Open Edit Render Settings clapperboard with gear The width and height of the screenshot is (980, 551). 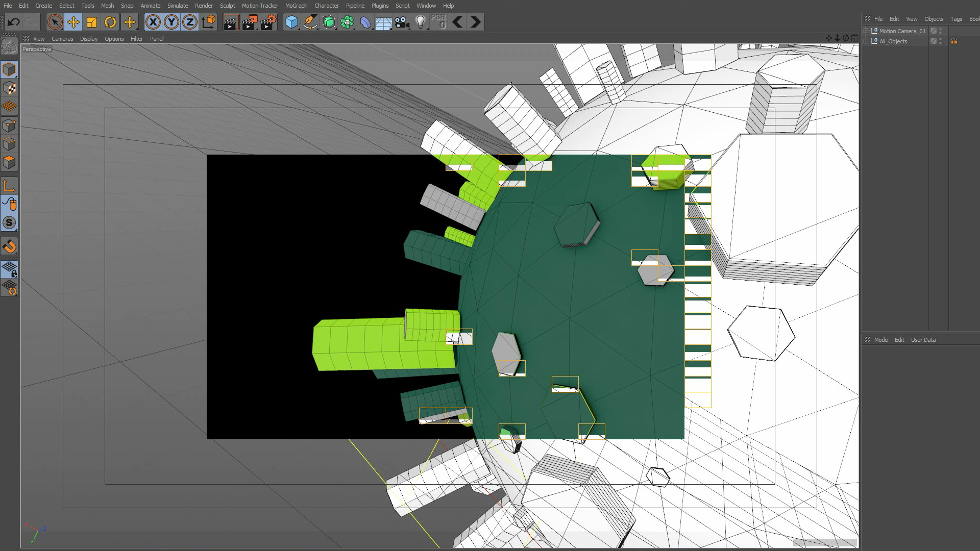pyautogui.click(x=268, y=22)
